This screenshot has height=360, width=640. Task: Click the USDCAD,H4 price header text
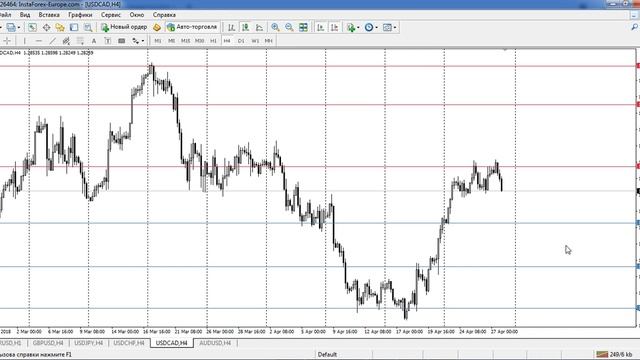pos(46,53)
